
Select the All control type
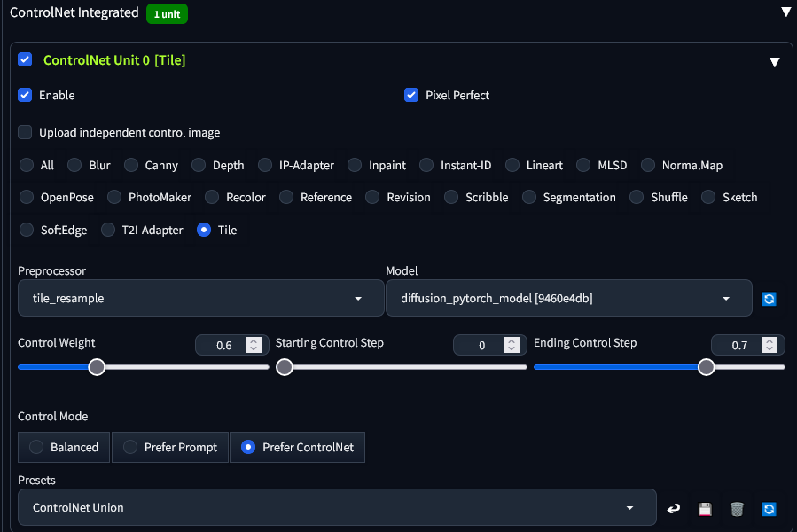[27, 165]
